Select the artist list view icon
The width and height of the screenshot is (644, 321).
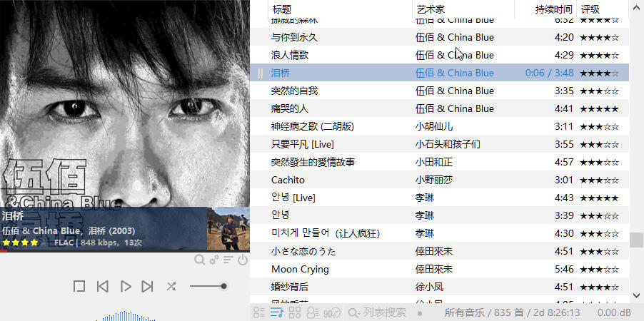[313, 312]
